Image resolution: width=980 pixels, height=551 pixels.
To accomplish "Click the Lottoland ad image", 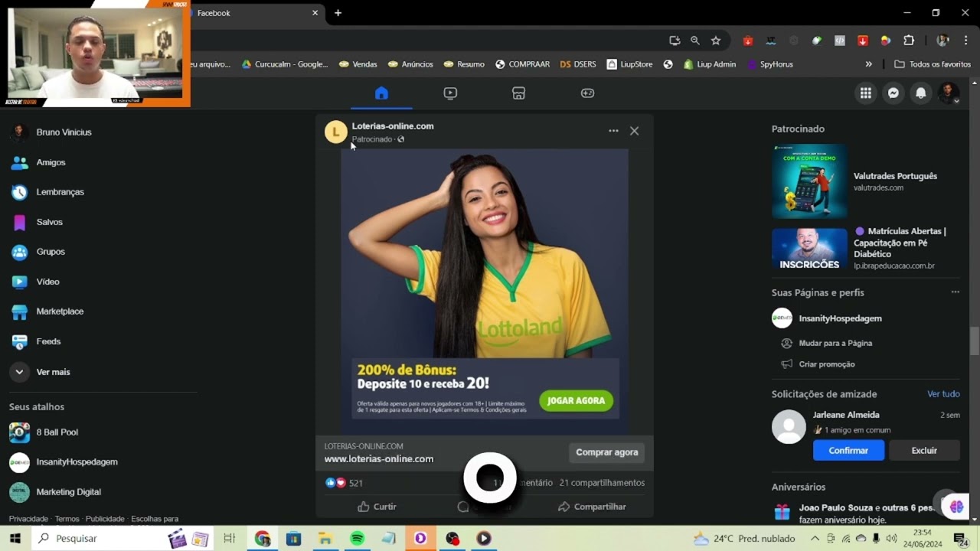I will 485,291.
